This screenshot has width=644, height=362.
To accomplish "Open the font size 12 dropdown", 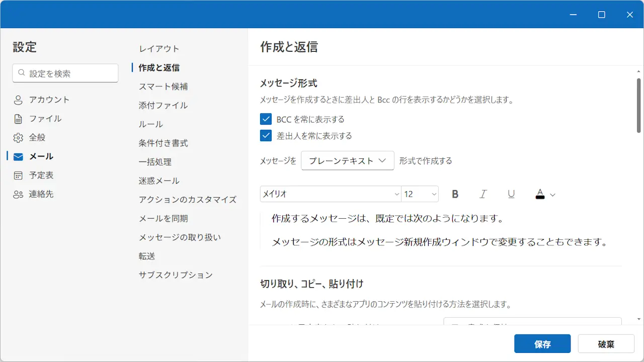I will pyautogui.click(x=420, y=194).
